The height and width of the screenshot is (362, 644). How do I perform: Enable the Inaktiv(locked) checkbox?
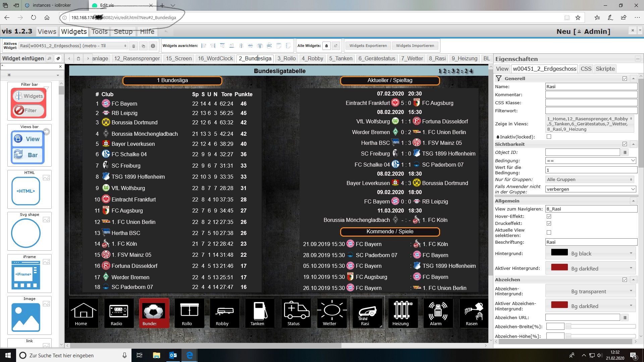click(549, 137)
